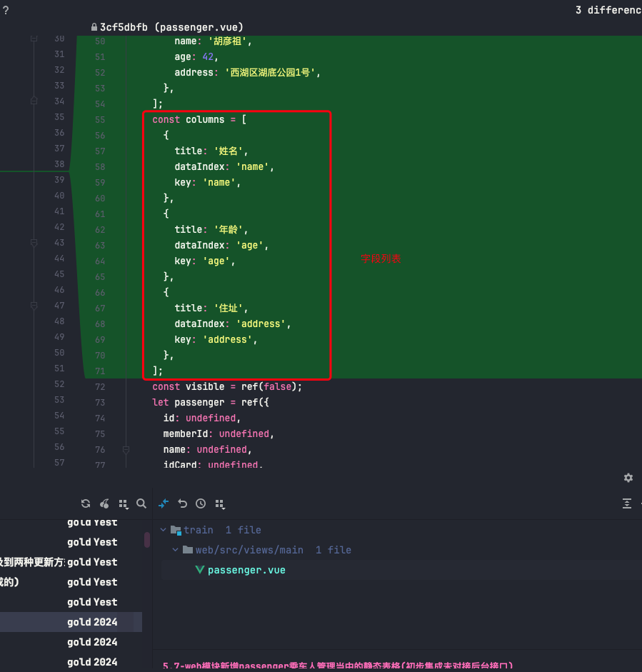Click the Revert selected changes arrow icon
This screenshot has width=642, height=672.
182,503
